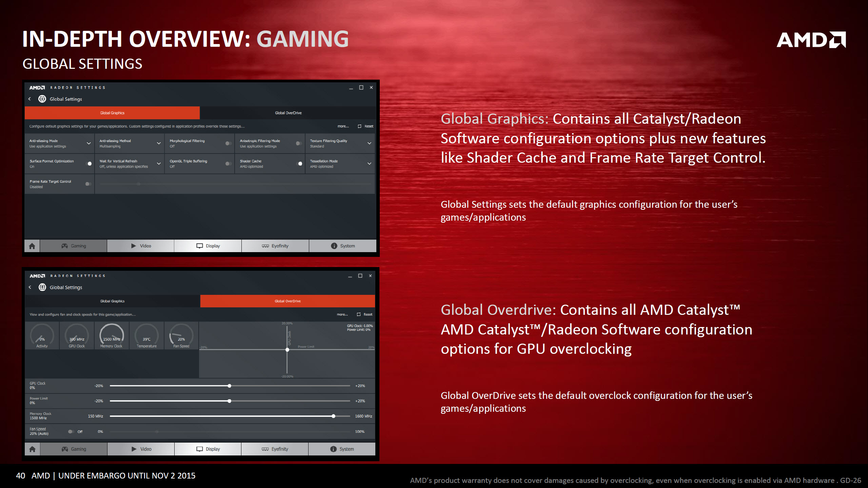The width and height of the screenshot is (868, 488).
Task: Click AMD logo in bottom window title bar
Action: click(37, 276)
